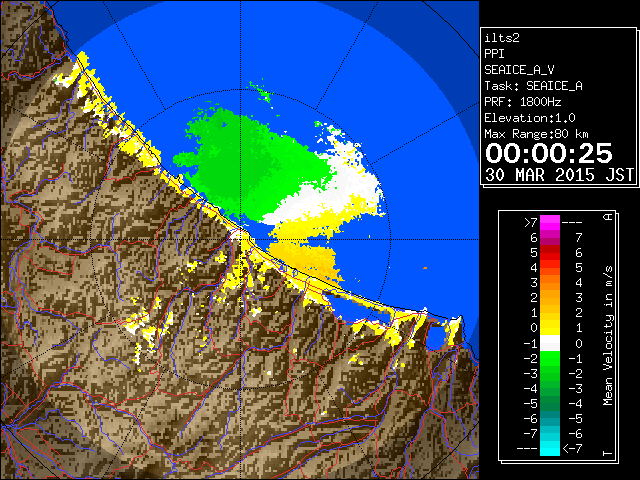
Task: Pick the magenta swatch at legend top
Action: tap(550, 223)
